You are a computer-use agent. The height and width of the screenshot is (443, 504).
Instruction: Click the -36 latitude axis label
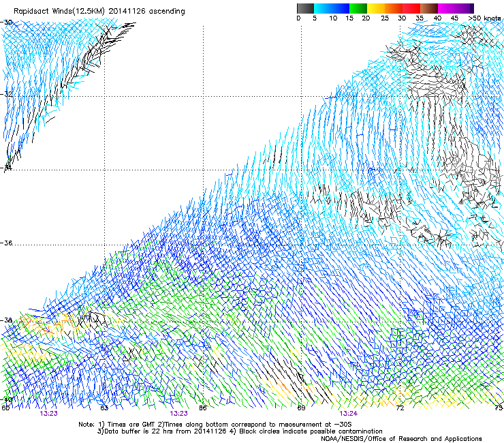pyautogui.click(x=6, y=243)
